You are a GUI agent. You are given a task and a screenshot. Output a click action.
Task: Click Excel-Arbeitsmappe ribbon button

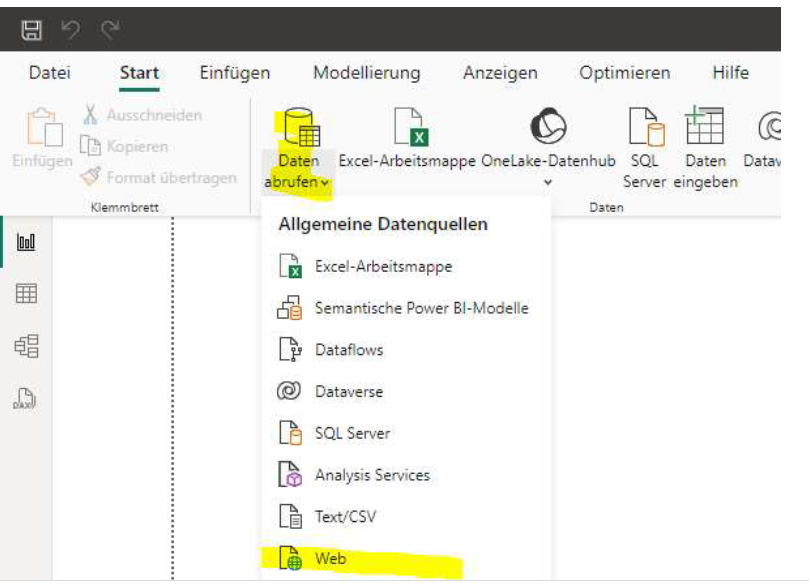tap(407, 138)
